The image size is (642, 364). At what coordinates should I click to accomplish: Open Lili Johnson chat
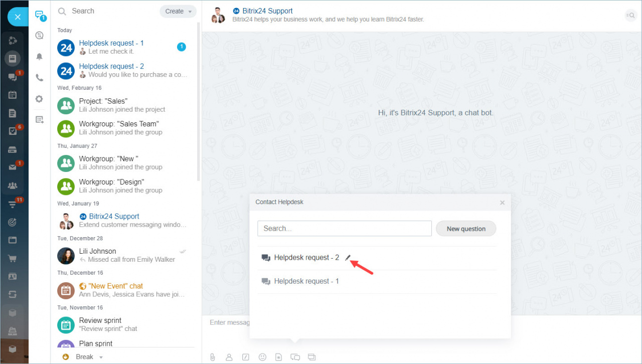tap(124, 255)
